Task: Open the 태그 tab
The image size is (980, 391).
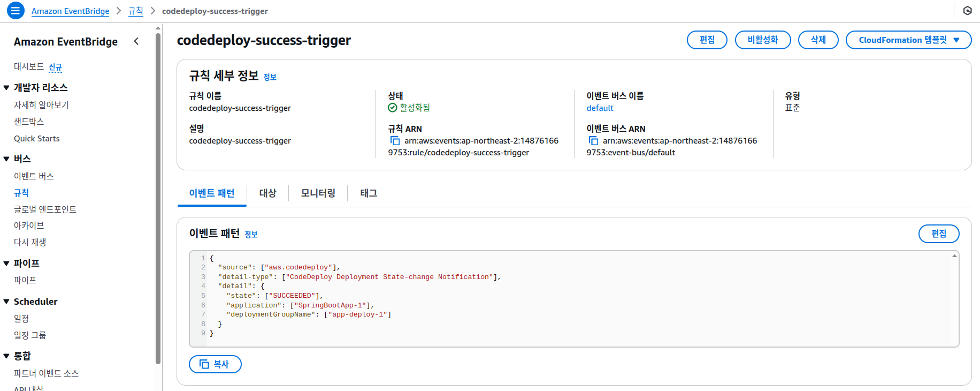Action: [369, 193]
